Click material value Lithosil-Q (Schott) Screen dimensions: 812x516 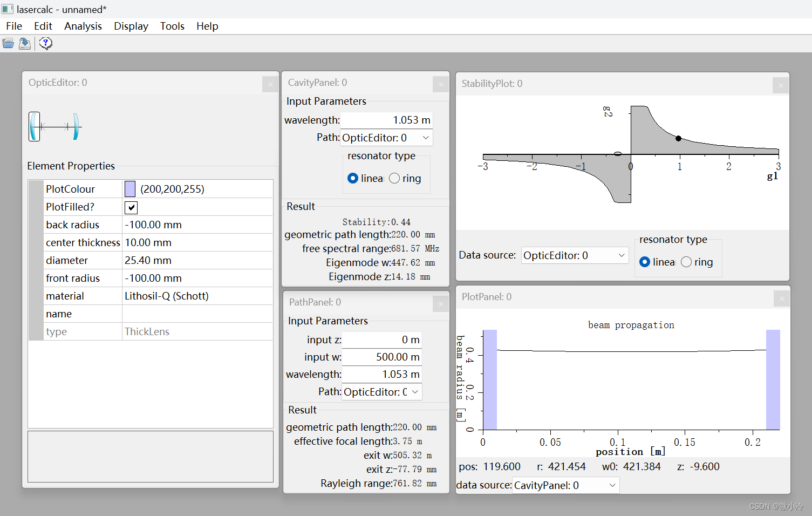pyautogui.click(x=197, y=296)
